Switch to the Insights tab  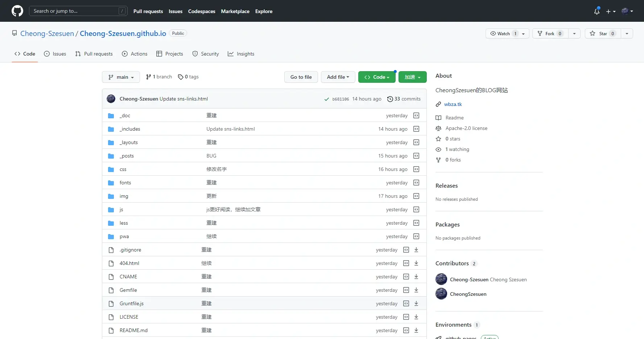(x=241, y=54)
